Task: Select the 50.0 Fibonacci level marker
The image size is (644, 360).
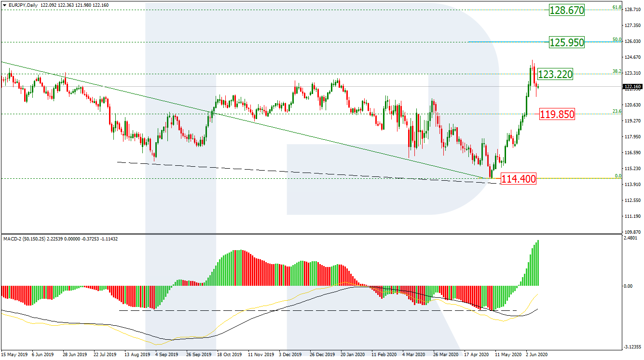Action: 616,40
